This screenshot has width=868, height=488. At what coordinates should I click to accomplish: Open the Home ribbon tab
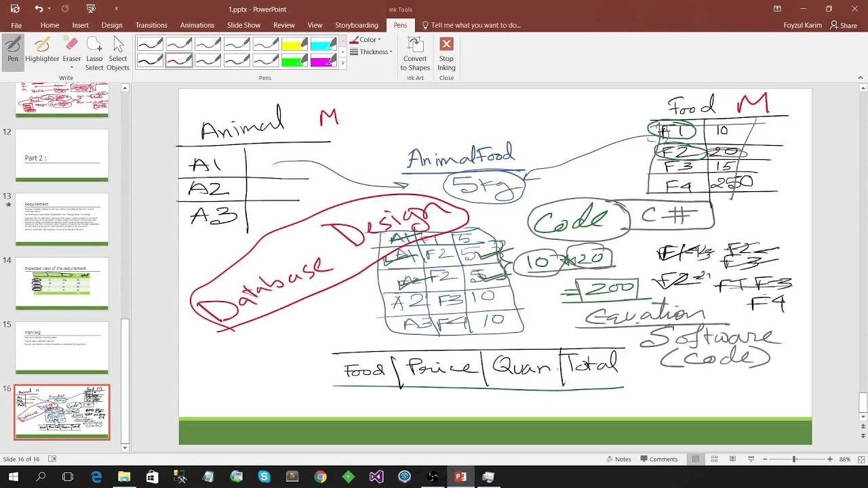point(50,25)
